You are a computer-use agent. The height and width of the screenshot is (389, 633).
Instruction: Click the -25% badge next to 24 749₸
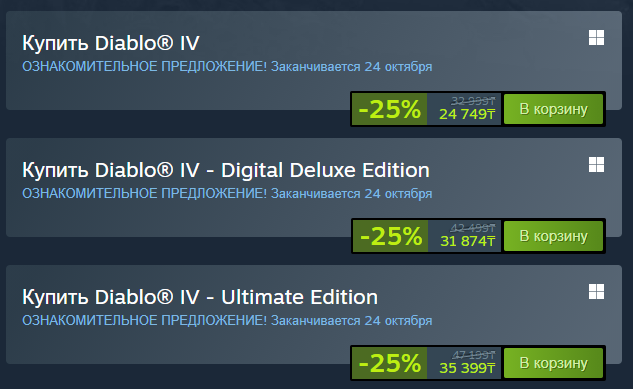[390, 109]
